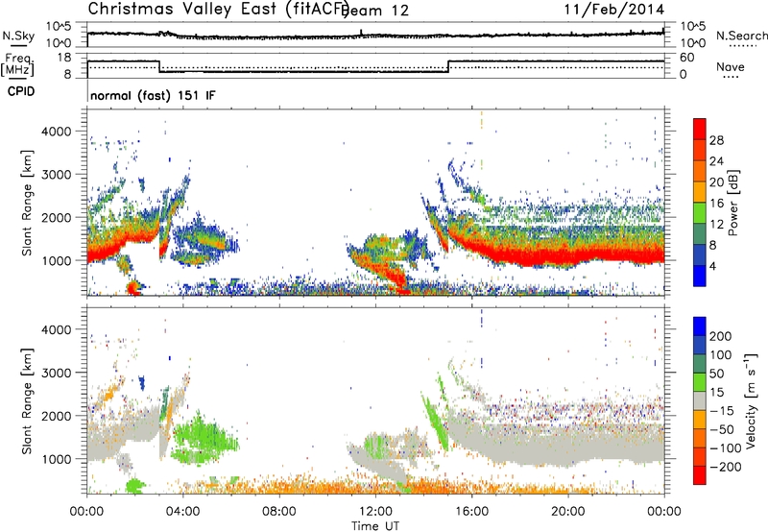768x532 pixels.
Task: Click the -100 tick on Velocity color bar
Action: click(725, 447)
